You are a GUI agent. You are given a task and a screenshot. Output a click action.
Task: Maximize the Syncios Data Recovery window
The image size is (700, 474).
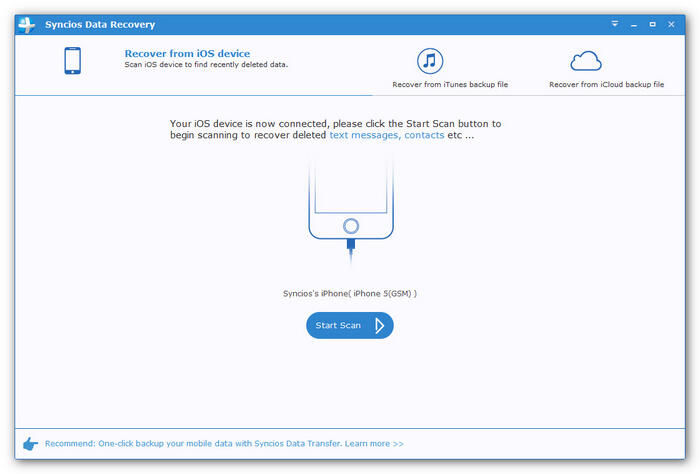coord(652,23)
